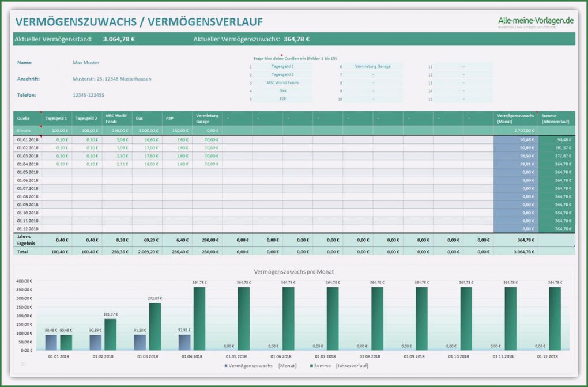The width and height of the screenshot is (588, 387).
Task: Click the Alle-meine-Vorlagen.de logo
Action: pyautogui.click(x=536, y=21)
